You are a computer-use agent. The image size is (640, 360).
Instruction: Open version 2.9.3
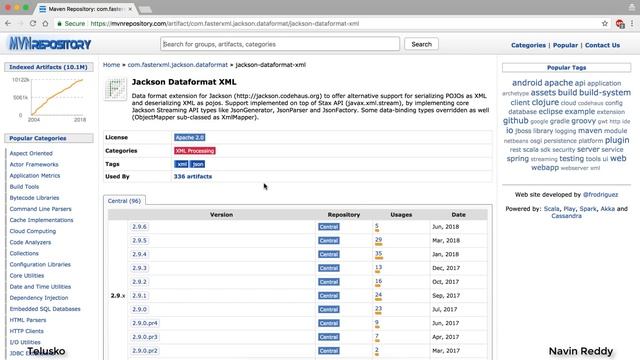click(x=139, y=268)
